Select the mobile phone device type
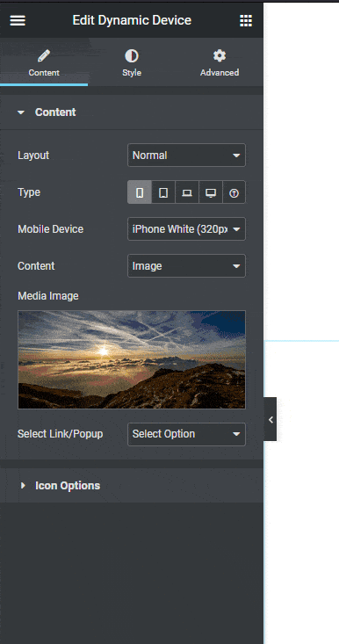Viewport: 339px width, 644px height. (x=140, y=192)
